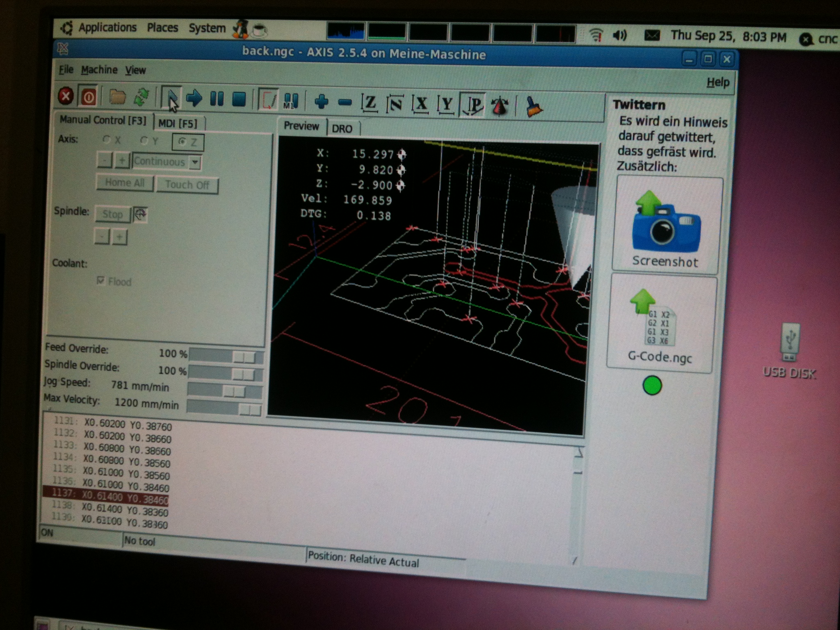840x630 pixels.
Task: Stop program execution with the square icon
Action: (x=239, y=99)
